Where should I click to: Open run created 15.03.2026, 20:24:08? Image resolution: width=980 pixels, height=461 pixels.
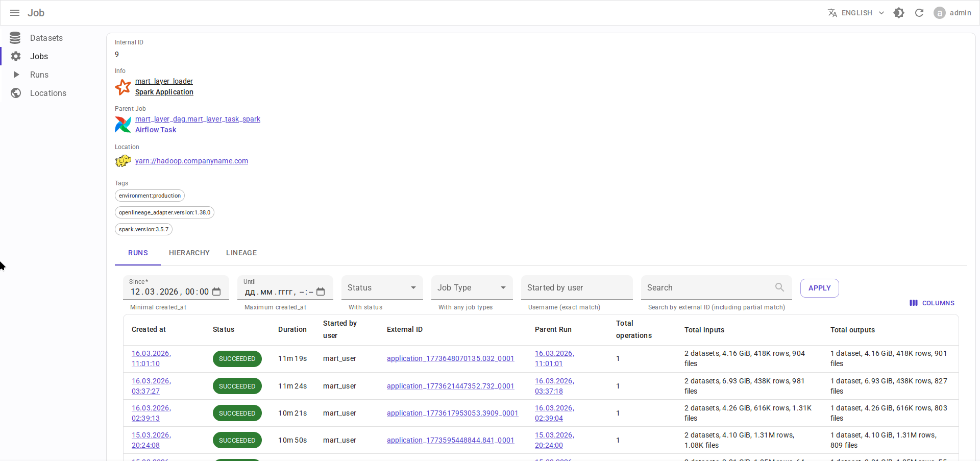[151, 440]
